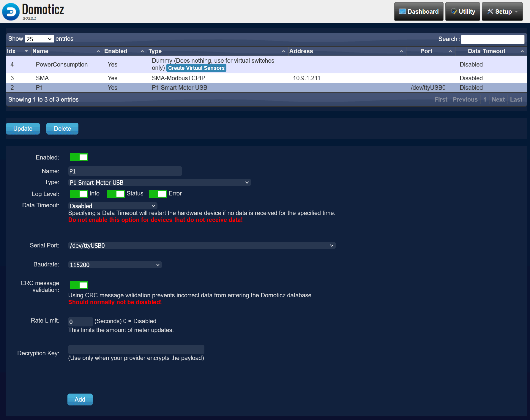Open the Utility menu
The height and width of the screenshot is (420, 530).
click(x=463, y=12)
